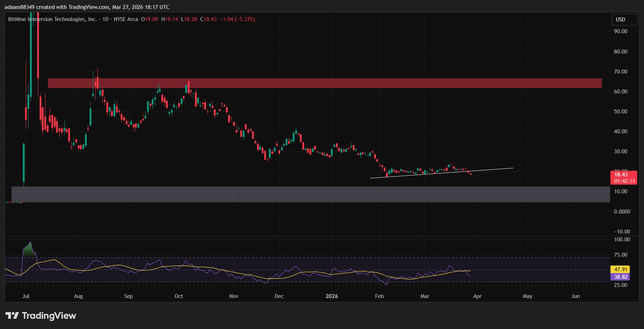
Task: Click the 90.00 level on the price scale
Action: pos(620,31)
